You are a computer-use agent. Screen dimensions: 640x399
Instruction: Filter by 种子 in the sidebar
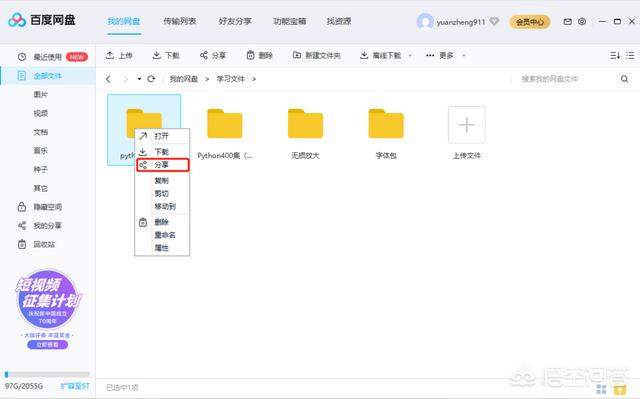point(40,170)
